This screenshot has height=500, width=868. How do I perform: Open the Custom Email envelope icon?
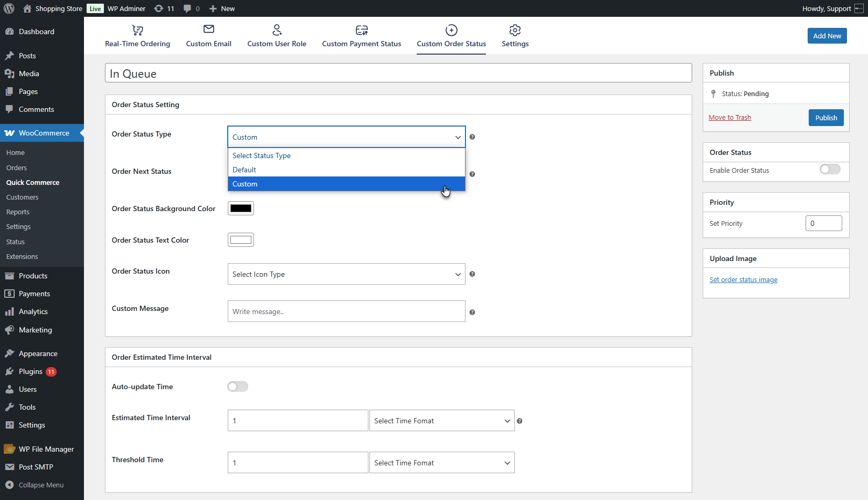tap(208, 29)
